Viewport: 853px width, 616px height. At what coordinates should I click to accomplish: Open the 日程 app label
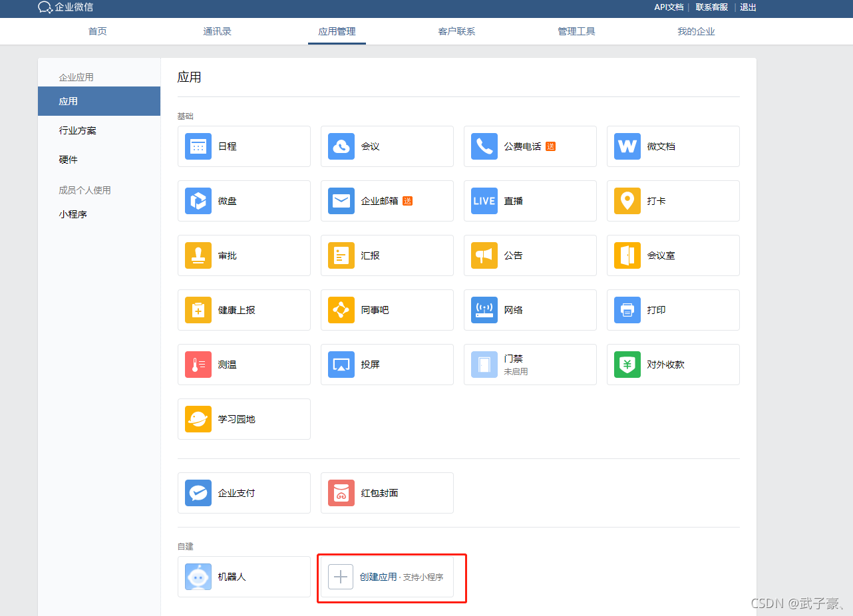point(228,146)
